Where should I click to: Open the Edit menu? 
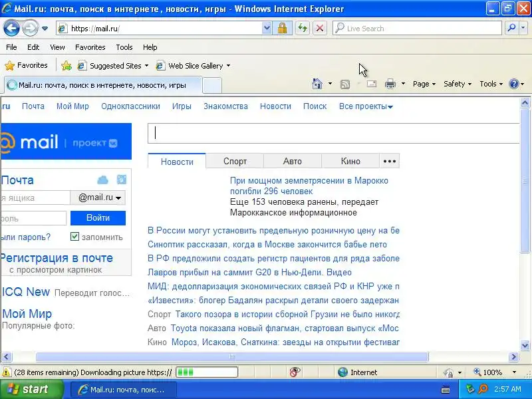[33, 47]
